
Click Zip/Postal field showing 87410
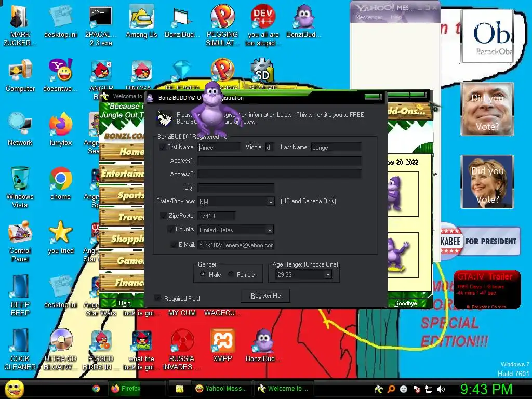pyautogui.click(x=217, y=216)
